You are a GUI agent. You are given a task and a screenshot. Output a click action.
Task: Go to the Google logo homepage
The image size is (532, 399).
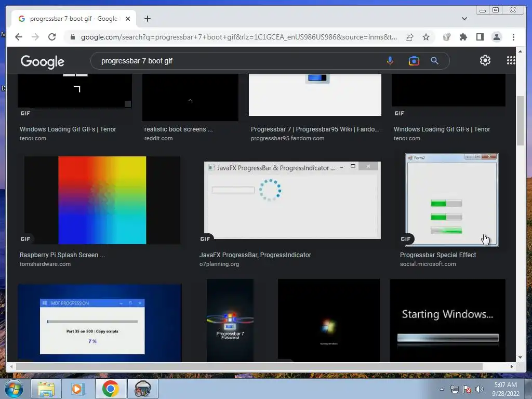[x=43, y=62]
